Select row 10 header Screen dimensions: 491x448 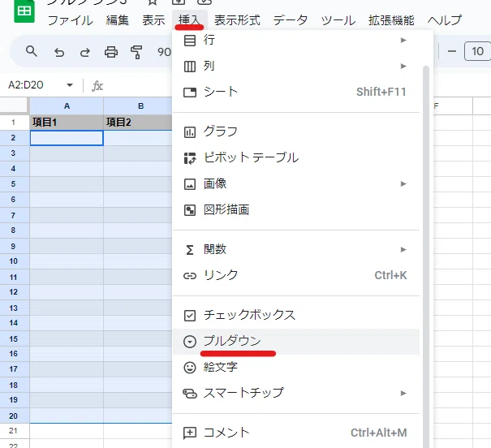click(x=14, y=261)
